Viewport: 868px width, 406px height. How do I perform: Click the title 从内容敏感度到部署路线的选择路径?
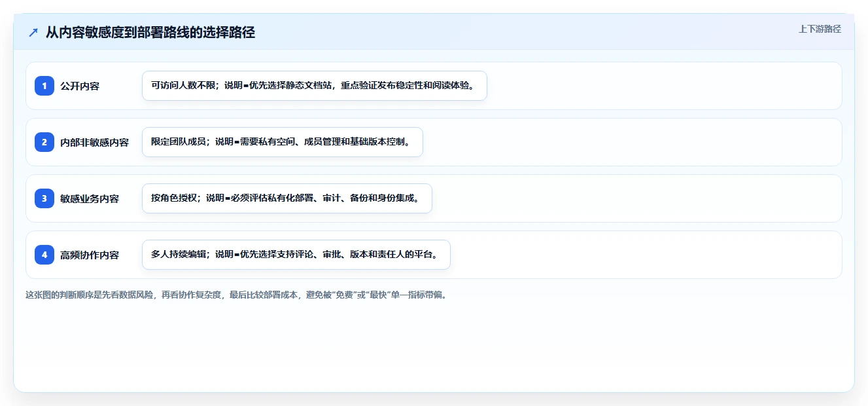click(x=150, y=33)
